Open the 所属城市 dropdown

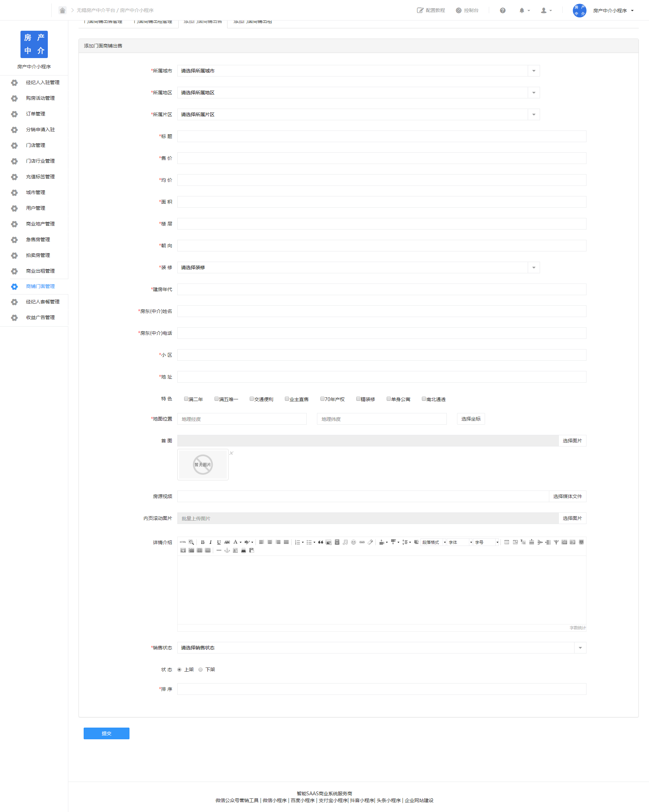(x=358, y=71)
